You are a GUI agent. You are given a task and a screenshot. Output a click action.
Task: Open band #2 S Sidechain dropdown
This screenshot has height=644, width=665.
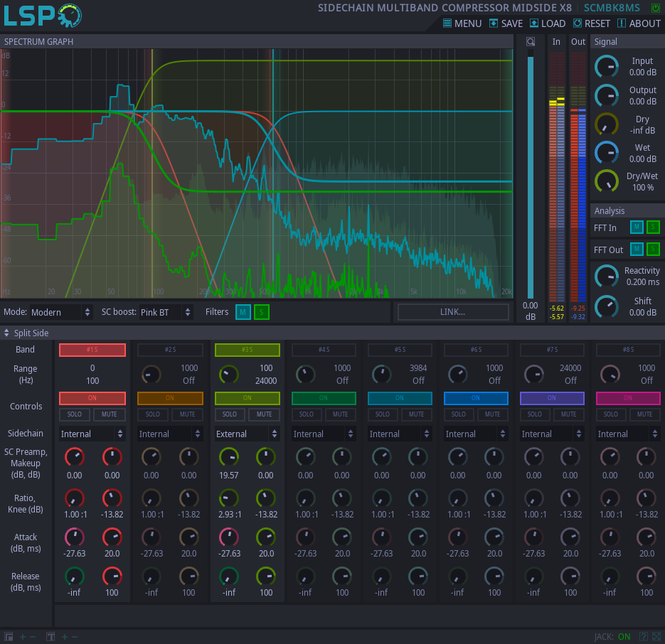(170, 434)
